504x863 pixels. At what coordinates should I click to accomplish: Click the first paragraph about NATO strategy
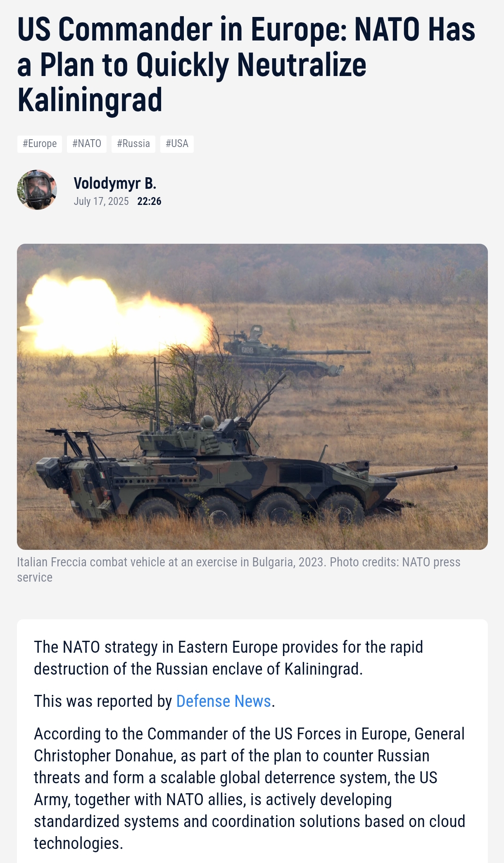coord(228,658)
